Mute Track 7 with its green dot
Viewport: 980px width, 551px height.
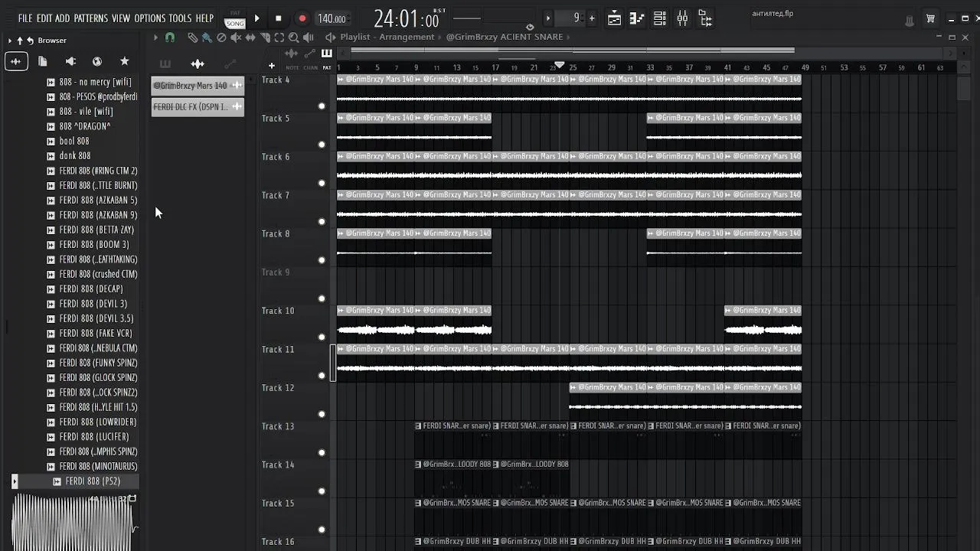pos(322,222)
